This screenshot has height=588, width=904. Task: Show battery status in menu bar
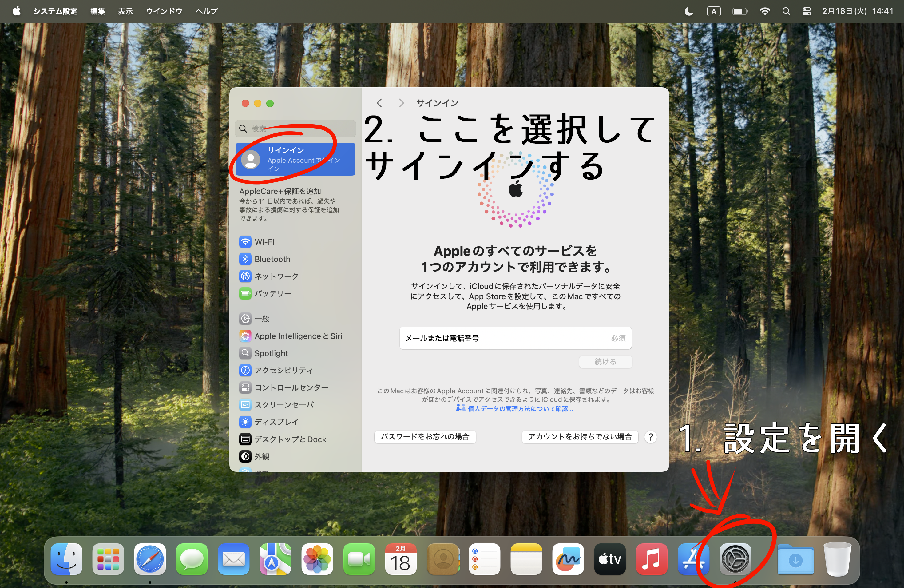[740, 11]
